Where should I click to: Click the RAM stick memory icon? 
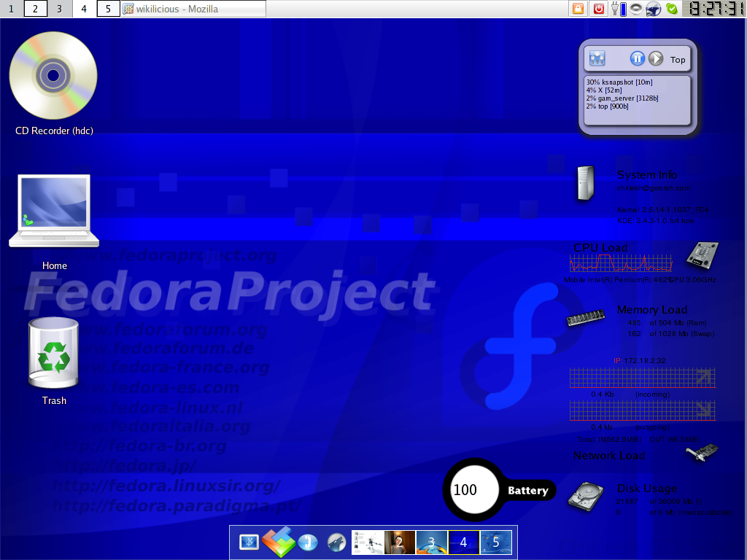[x=586, y=316]
